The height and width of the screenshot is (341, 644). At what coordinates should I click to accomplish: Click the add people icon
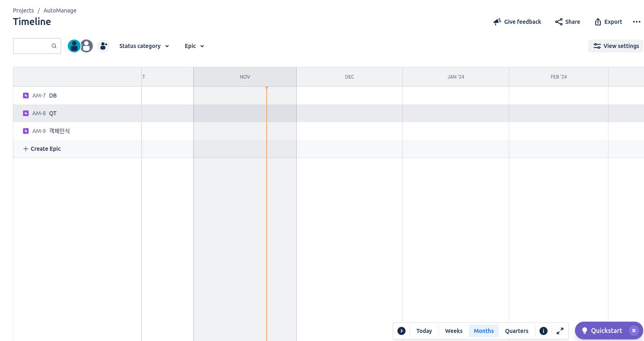(x=103, y=46)
